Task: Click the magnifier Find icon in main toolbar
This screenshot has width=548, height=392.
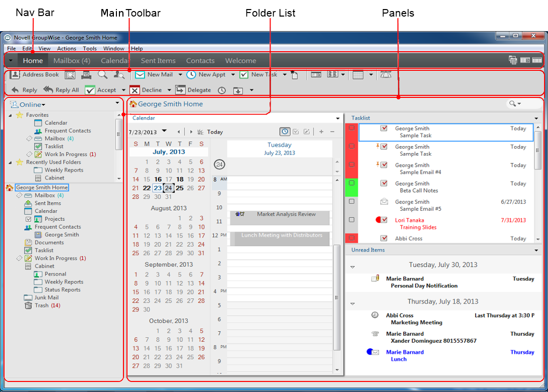Action: tap(102, 74)
